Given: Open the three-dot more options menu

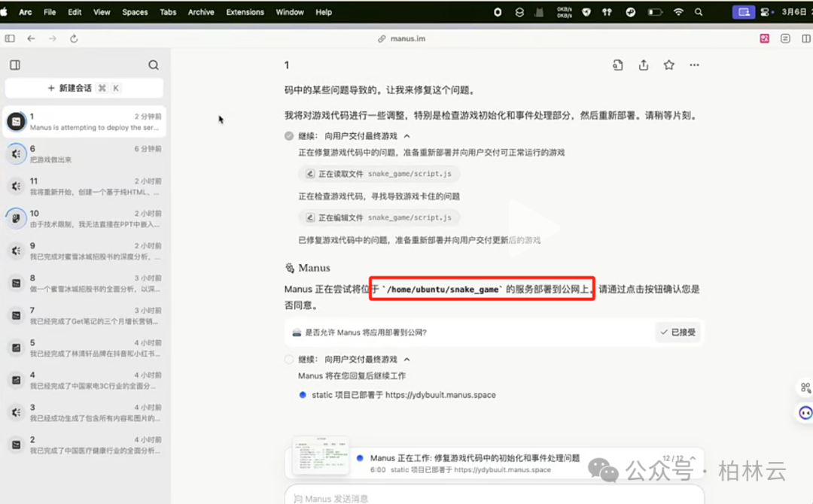Looking at the screenshot, I should click(x=694, y=65).
